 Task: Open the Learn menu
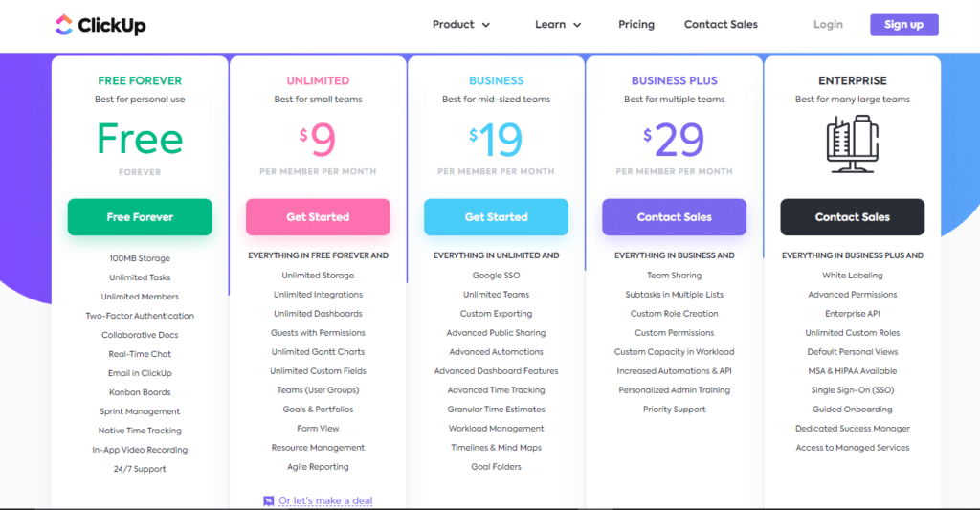pos(558,24)
